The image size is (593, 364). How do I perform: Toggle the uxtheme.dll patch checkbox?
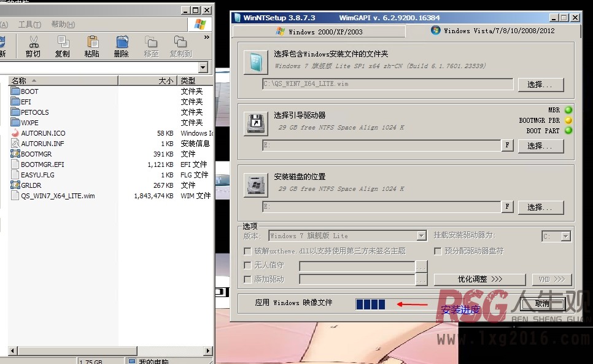(x=248, y=251)
